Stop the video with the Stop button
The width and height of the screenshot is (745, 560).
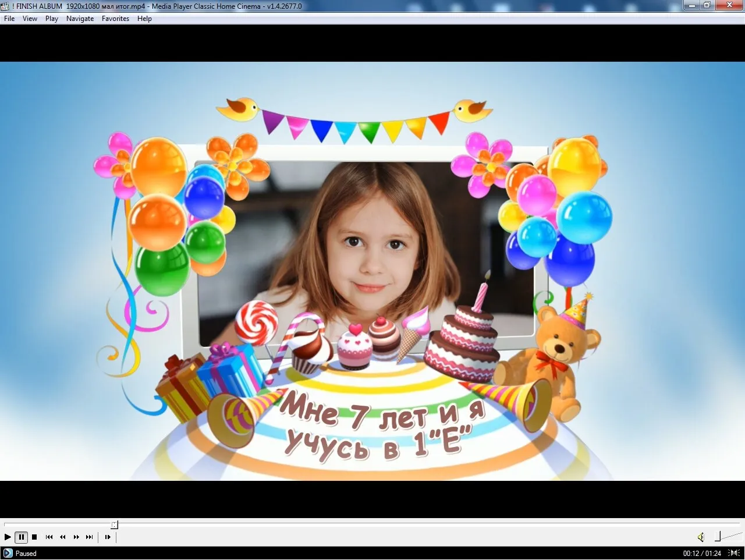point(34,537)
